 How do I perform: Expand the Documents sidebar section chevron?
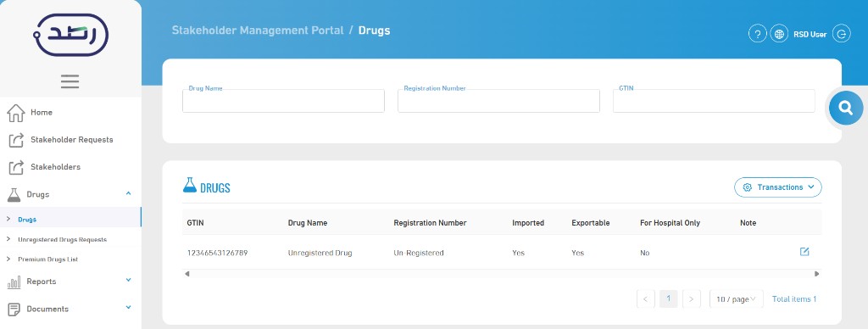tap(129, 308)
